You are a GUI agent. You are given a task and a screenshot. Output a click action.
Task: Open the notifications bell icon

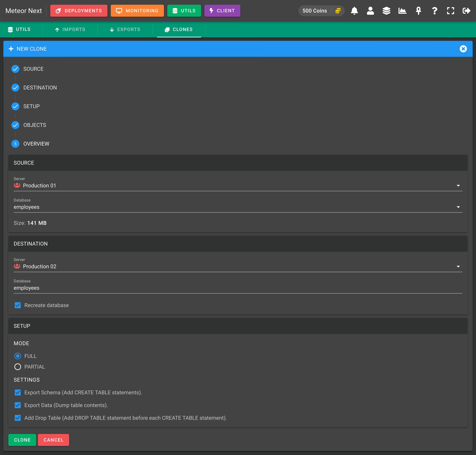pyautogui.click(x=354, y=11)
